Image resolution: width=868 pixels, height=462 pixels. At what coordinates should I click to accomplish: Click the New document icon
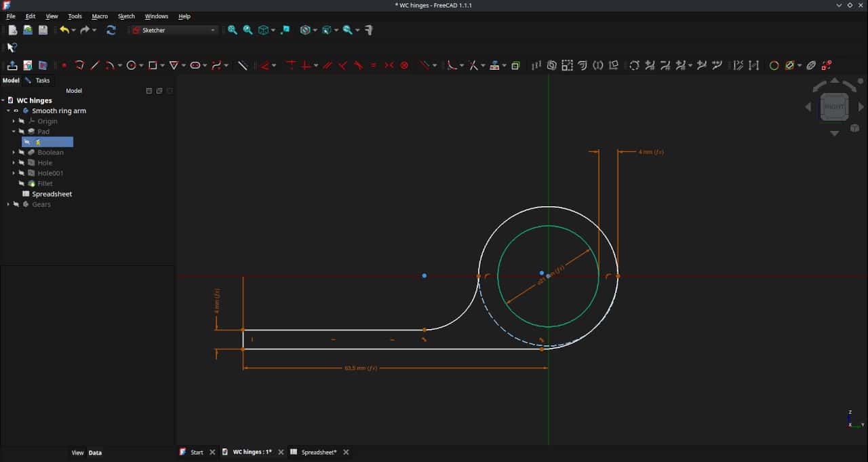pyautogui.click(x=12, y=30)
